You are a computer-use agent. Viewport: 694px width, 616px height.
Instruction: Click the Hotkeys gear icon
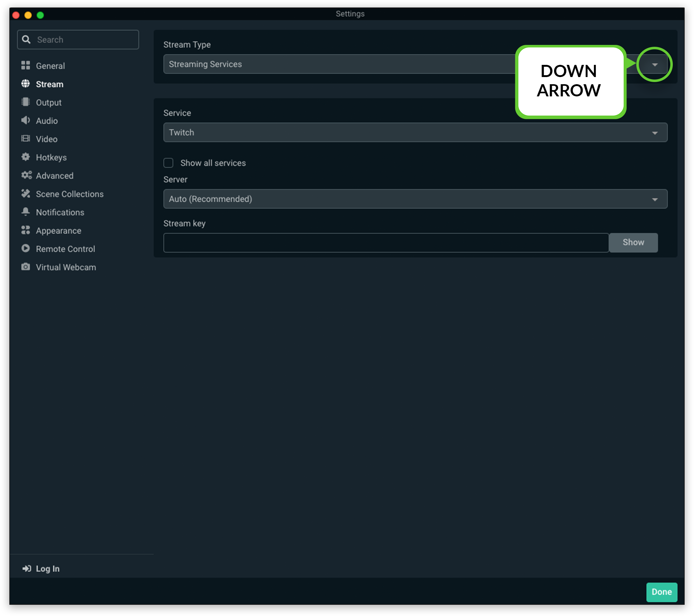click(x=26, y=157)
